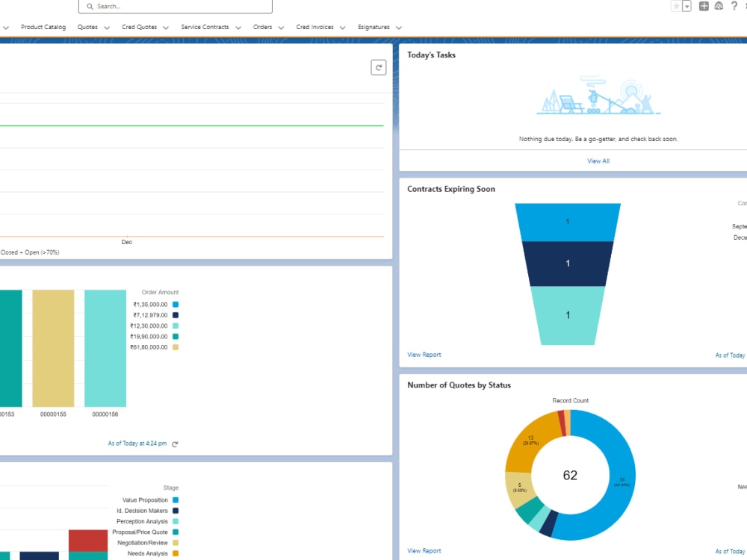Expand the Orders tab chevron
The width and height of the screenshot is (747, 560).
(281, 28)
